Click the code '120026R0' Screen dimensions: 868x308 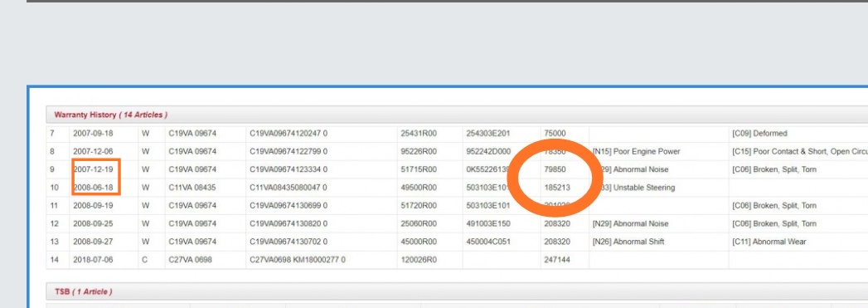[419, 260]
